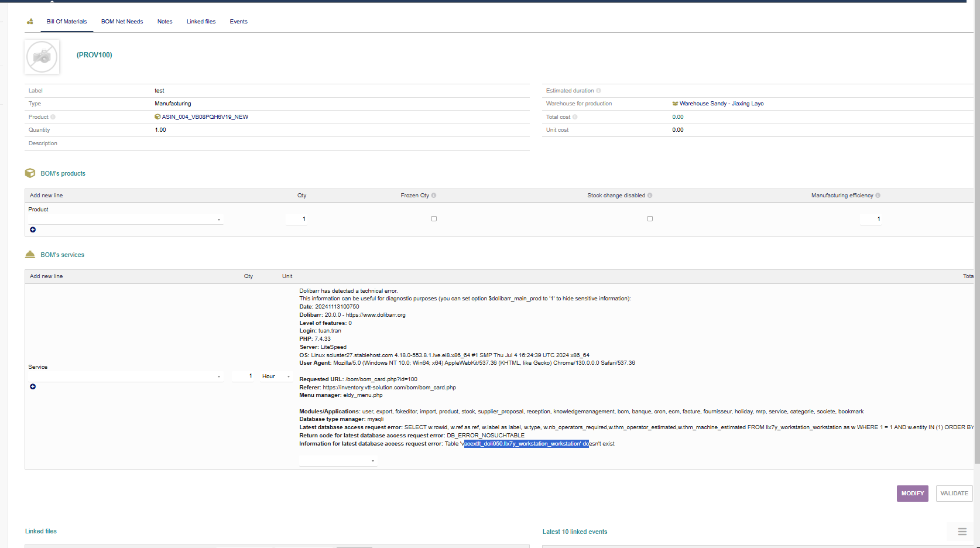
Task: Click the plus icon under Service dropdown
Action: pyautogui.click(x=33, y=386)
